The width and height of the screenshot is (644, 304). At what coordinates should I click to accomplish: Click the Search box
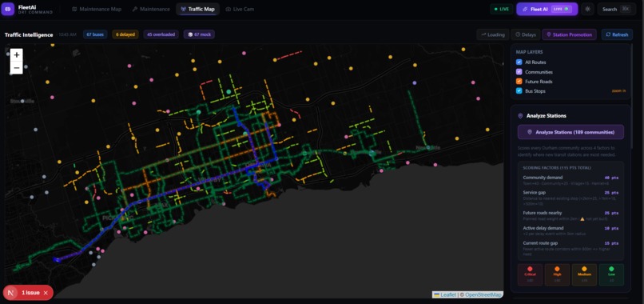point(616,9)
